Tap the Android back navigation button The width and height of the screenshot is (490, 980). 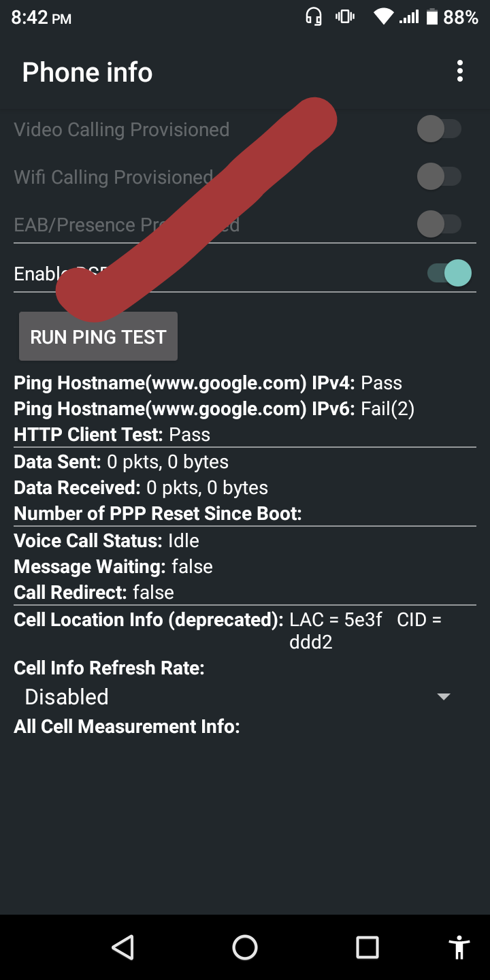[x=123, y=947]
